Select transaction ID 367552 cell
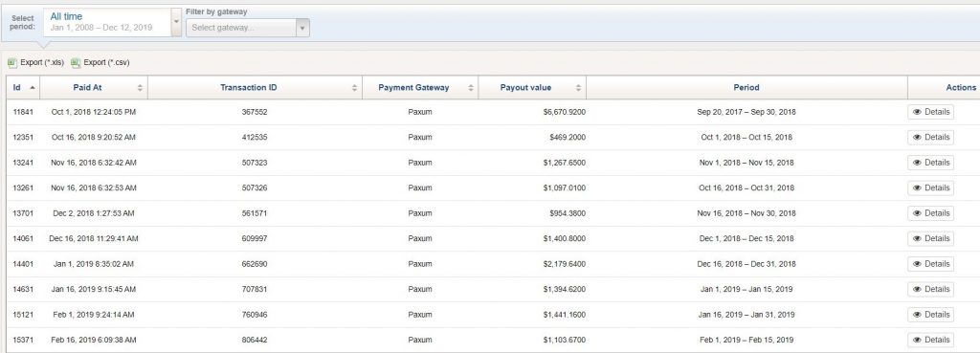This screenshot has height=353, width=980. click(255, 113)
